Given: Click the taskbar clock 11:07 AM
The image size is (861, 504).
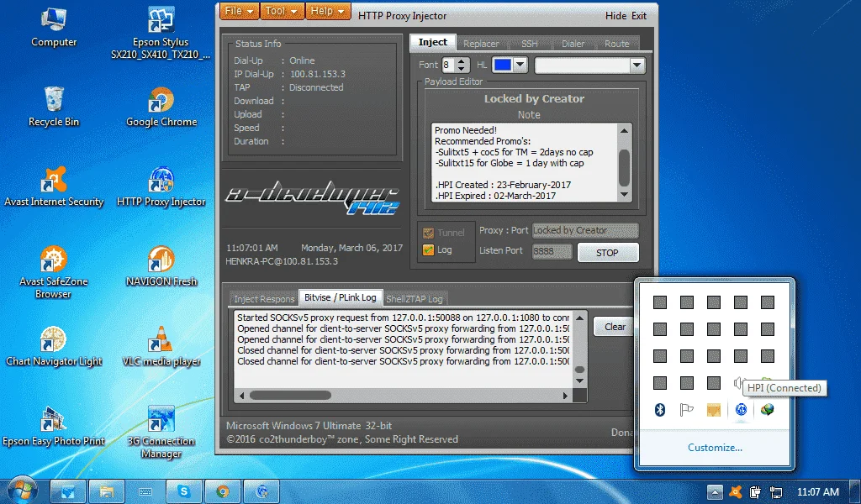Looking at the screenshot, I should [817, 492].
